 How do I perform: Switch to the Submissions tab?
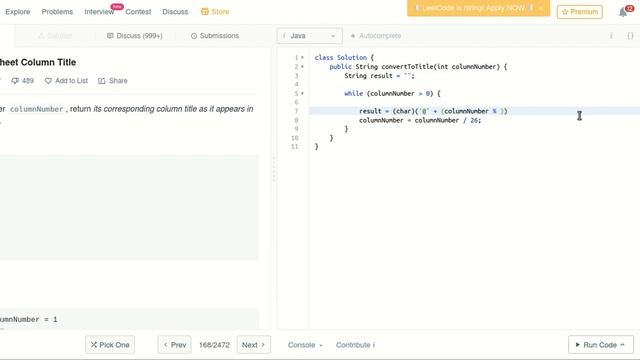pos(215,36)
